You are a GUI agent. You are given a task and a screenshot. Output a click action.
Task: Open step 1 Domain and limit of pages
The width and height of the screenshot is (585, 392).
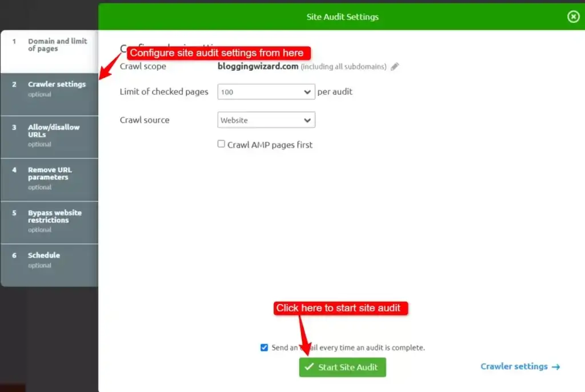point(49,50)
